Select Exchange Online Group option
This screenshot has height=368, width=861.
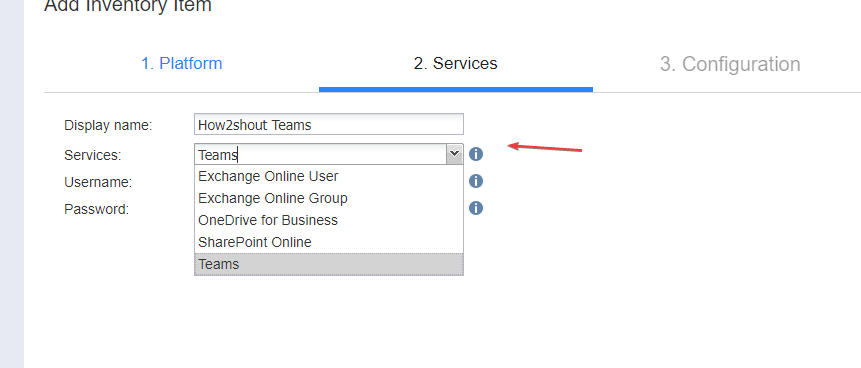pos(329,198)
